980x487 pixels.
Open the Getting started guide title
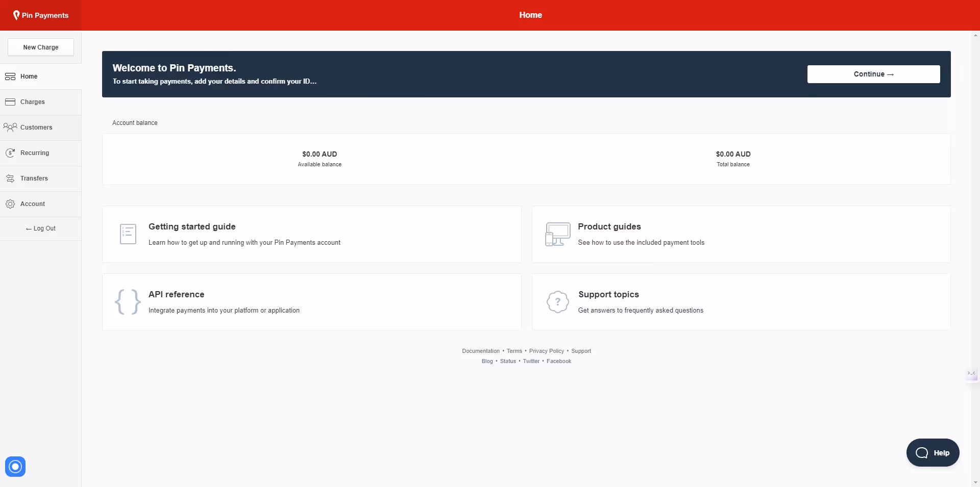point(192,226)
